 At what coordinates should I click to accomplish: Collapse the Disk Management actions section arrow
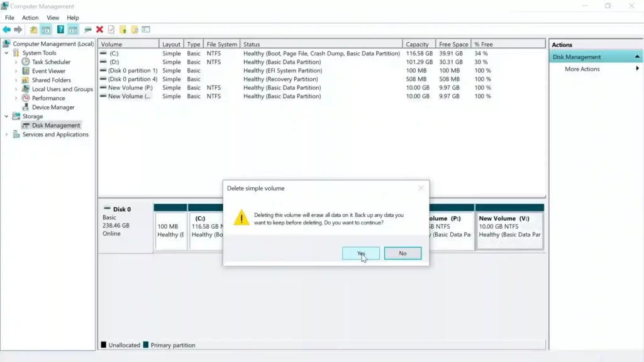[637, 57]
